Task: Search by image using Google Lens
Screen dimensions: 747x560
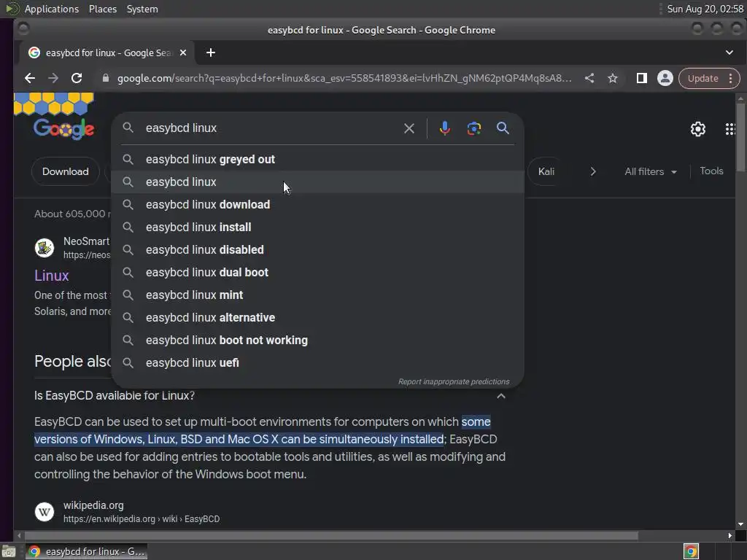Action: click(x=473, y=128)
